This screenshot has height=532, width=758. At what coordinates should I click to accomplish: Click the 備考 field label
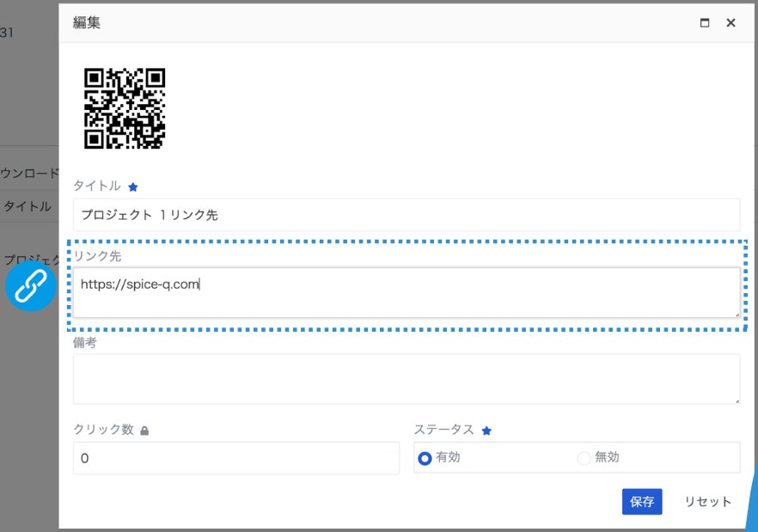84,343
